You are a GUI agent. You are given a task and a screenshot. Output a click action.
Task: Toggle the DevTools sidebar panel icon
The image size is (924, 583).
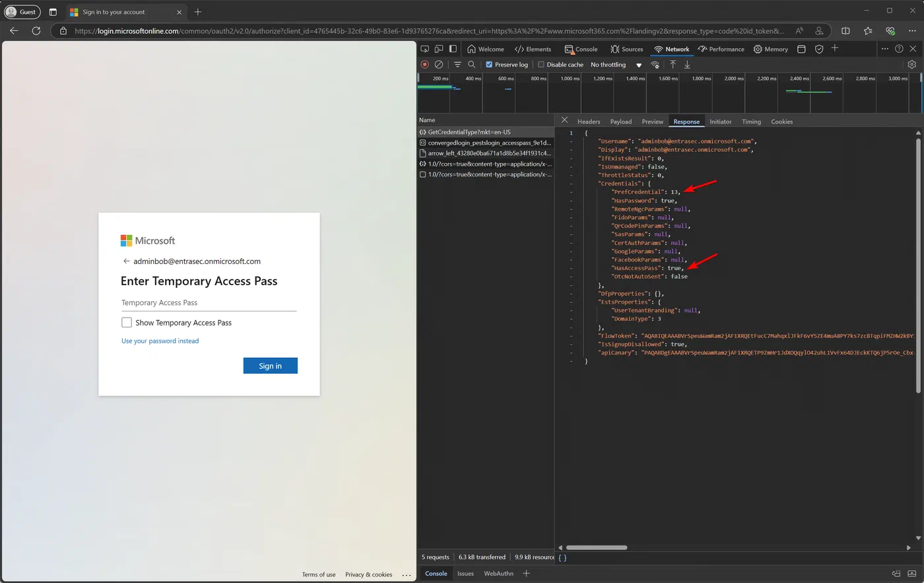[453, 49]
